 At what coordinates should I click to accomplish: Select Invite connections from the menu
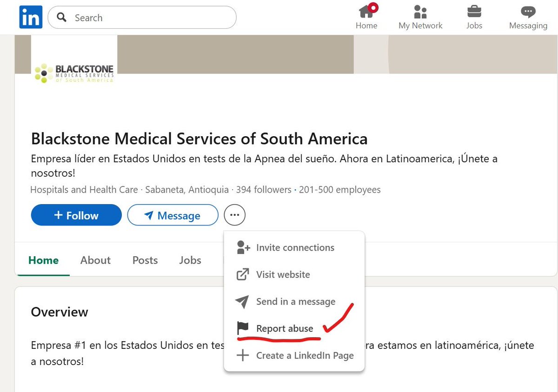[294, 247]
